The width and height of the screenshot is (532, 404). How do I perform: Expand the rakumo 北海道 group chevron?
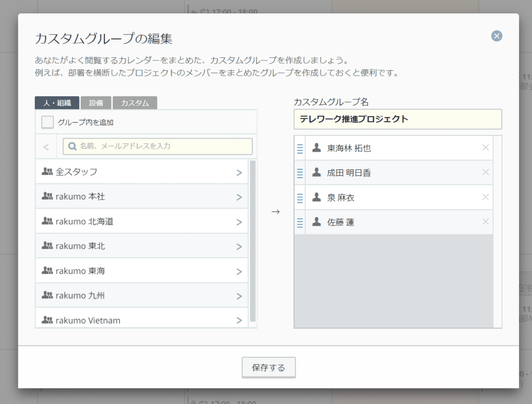[239, 222]
